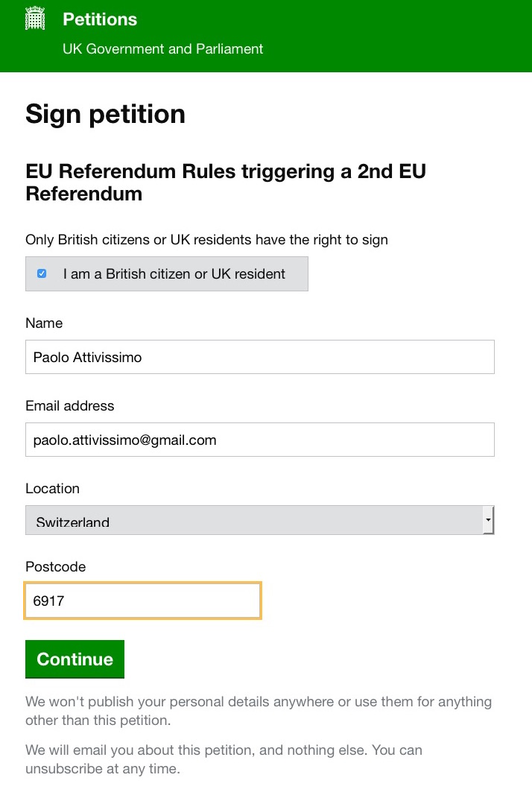
Task: Click the Parliament portcullis logo icon
Action: 36,19
